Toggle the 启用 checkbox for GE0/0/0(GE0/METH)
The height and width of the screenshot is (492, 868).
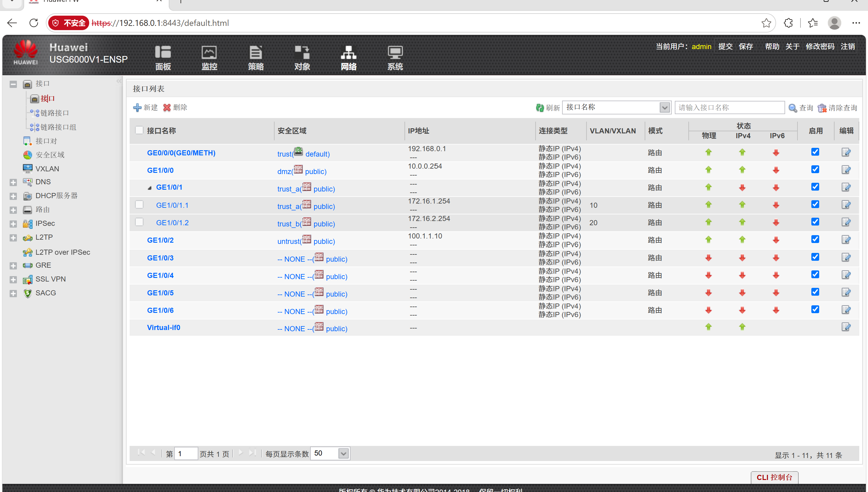click(x=815, y=152)
